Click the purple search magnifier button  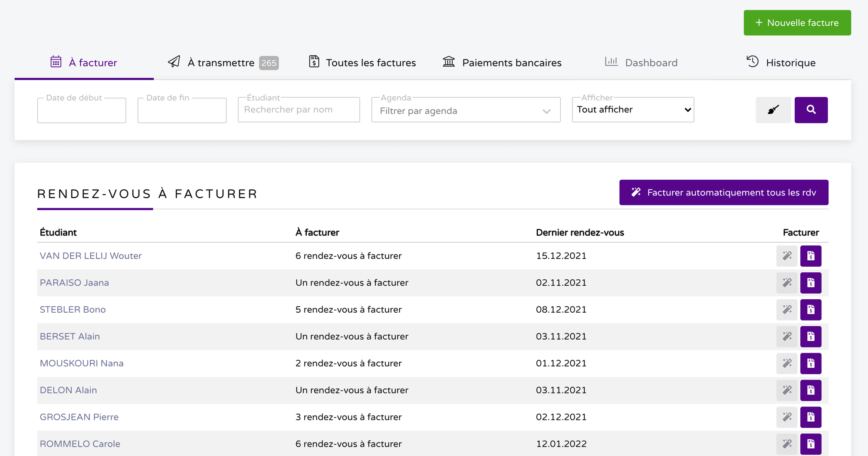click(811, 110)
